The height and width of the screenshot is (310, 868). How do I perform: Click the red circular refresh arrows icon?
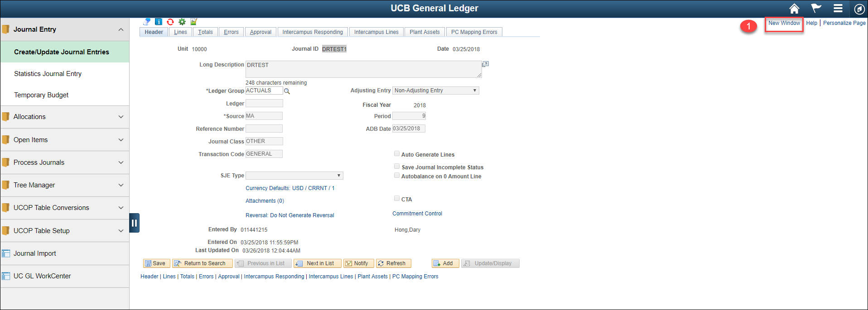[x=170, y=22]
